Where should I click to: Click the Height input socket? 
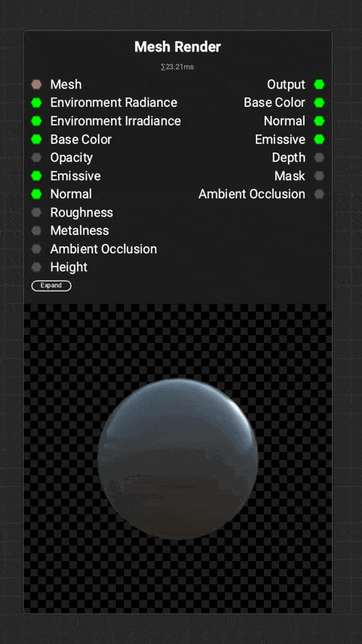point(36,267)
